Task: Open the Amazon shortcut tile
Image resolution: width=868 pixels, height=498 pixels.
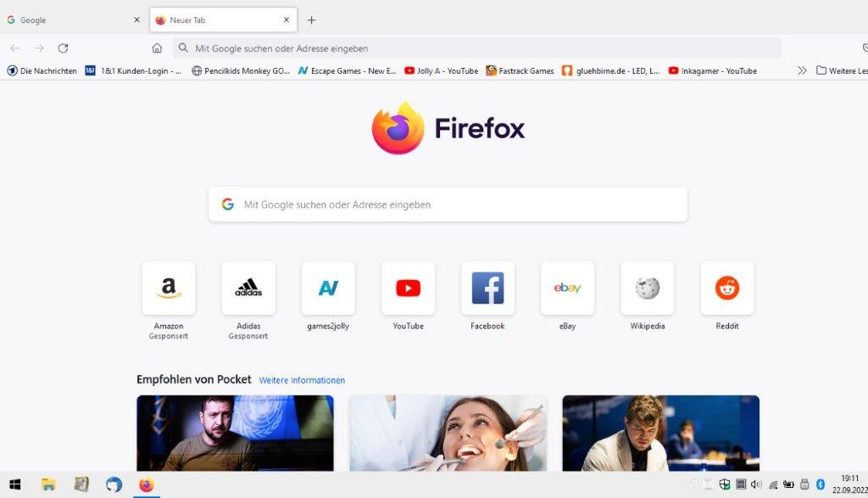Action: (x=169, y=288)
